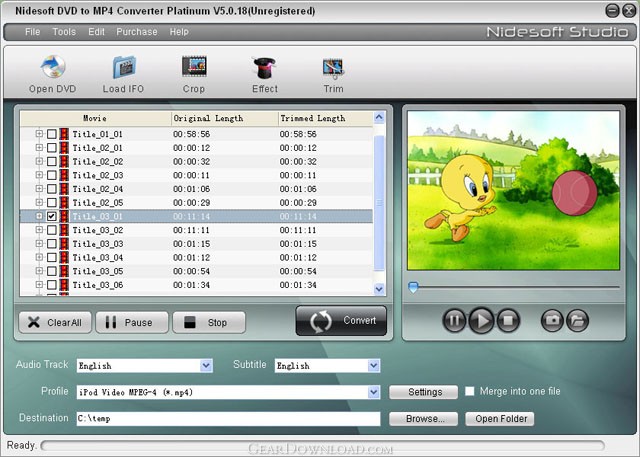The image size is (640, 457).
Task: Stop the video preview player
Action: [x=508, y=320]
